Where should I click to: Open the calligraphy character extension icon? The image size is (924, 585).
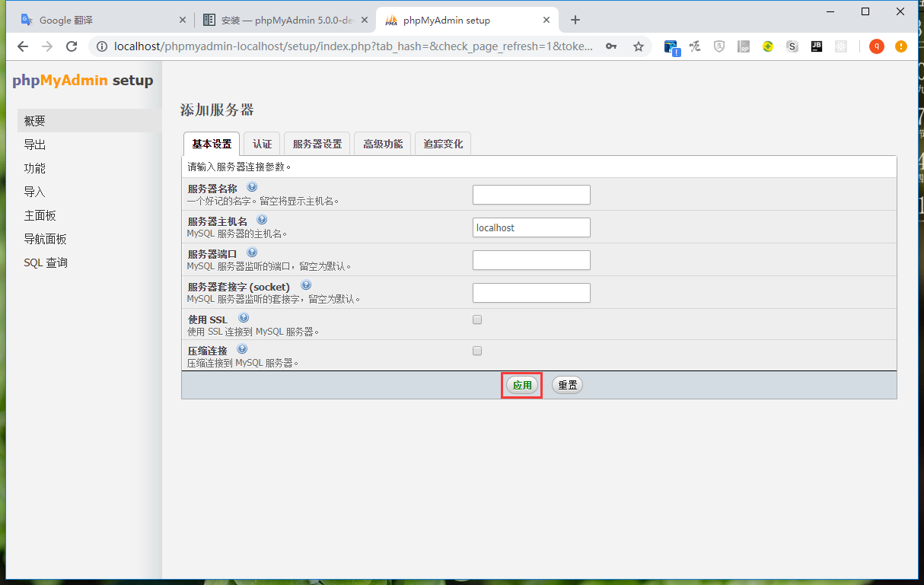pos(695,46)
